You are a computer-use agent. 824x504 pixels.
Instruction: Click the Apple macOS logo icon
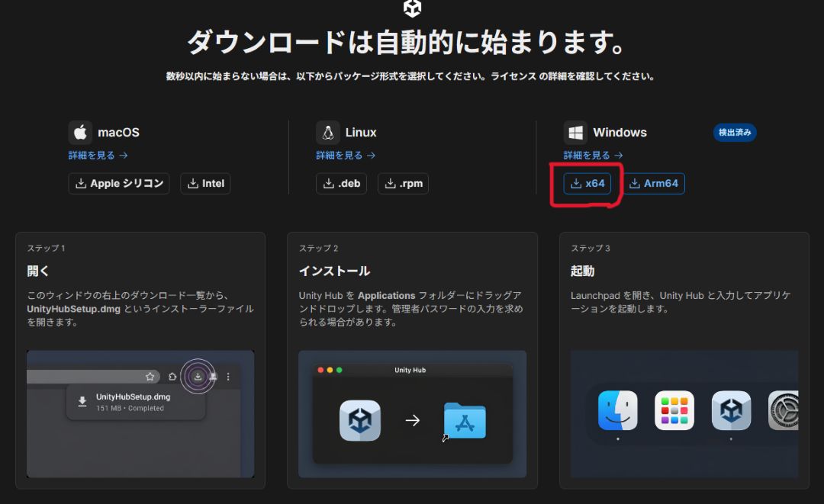80,133
